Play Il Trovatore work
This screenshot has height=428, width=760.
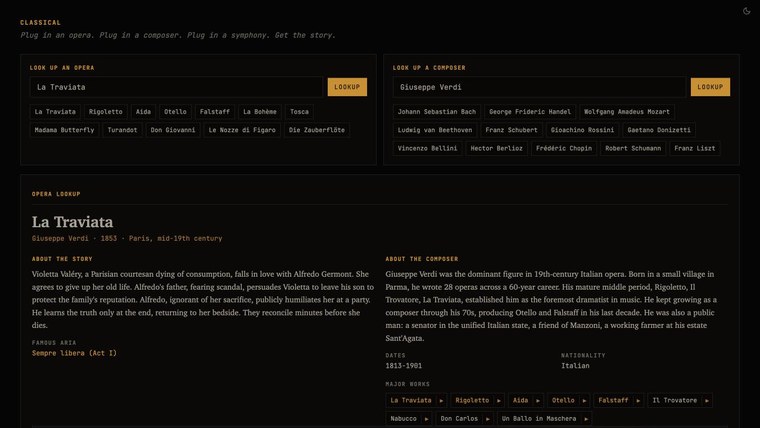(x=707, y=400)
